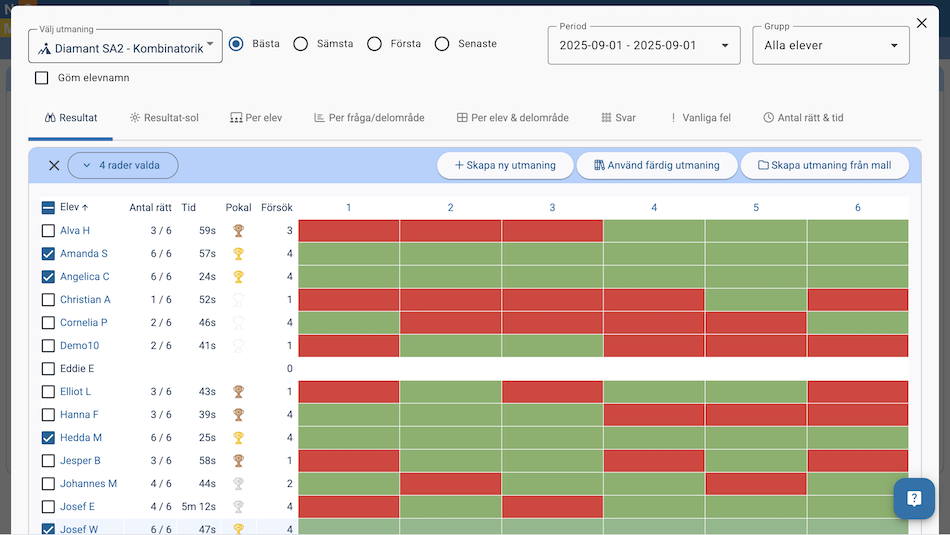Click Skapa ny utmaning button
The width and height of the screenshot is (950, 535).
(x=504, y=166)
